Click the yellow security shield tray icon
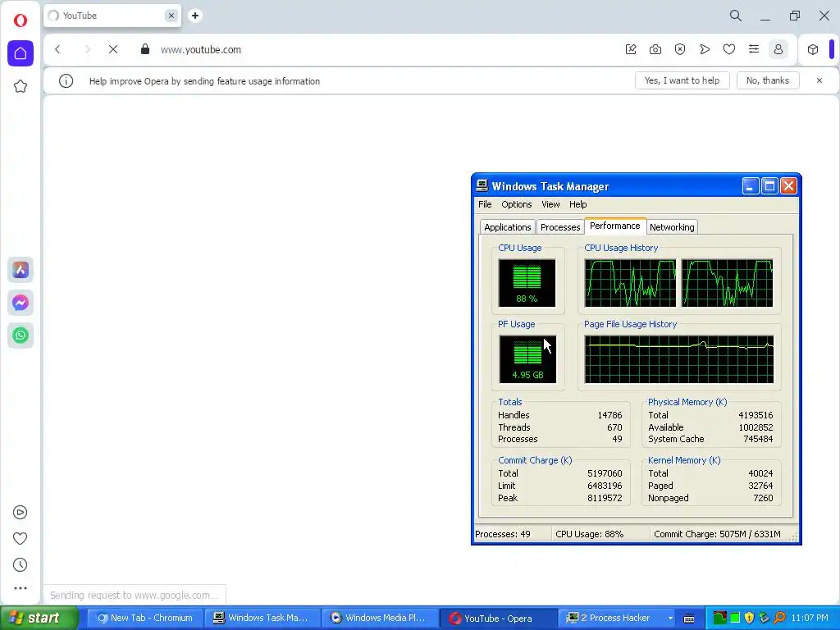 [x=750, y=619]
